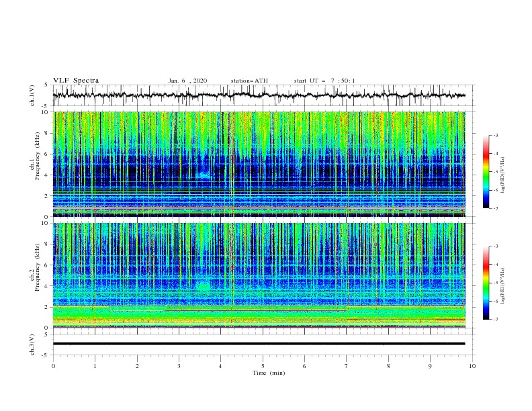The height and width of the screenshot is (411, 532).
Task: Click the "station=ATH" header label
Action: click(x=249, y=81)
